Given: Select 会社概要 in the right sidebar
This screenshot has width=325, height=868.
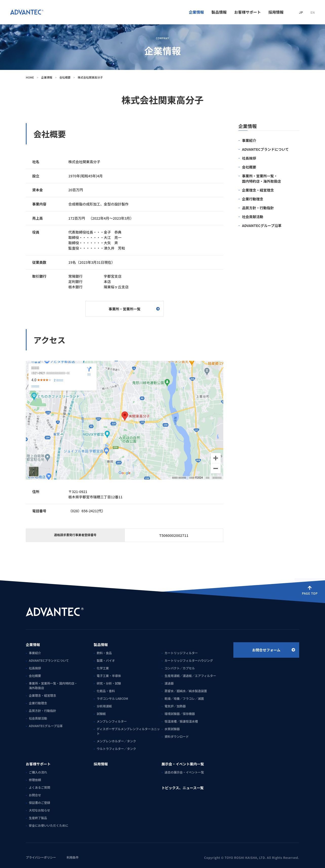Looking at the screenshot, I should point(249,167).
